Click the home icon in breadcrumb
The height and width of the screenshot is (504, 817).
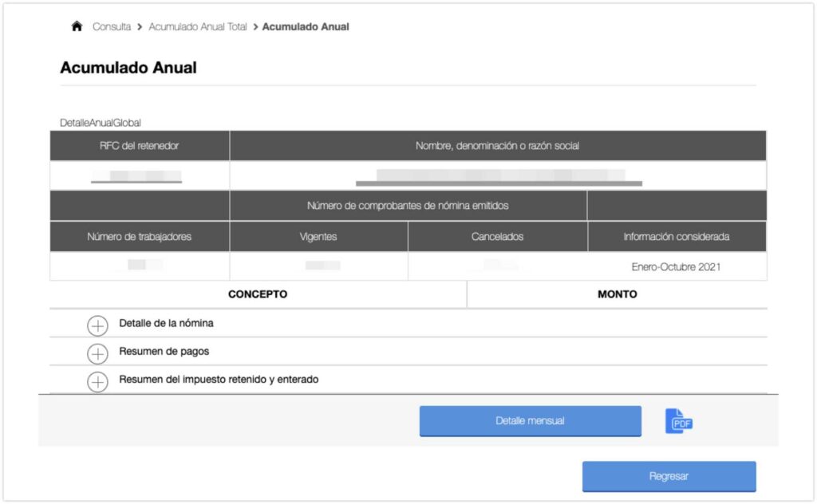click(77, 26)
